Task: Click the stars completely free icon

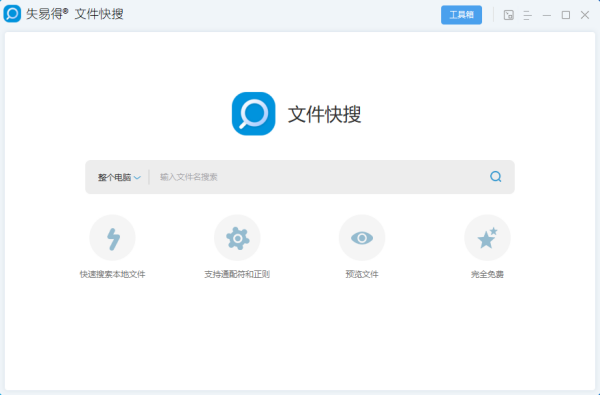Action: (487, 238)
